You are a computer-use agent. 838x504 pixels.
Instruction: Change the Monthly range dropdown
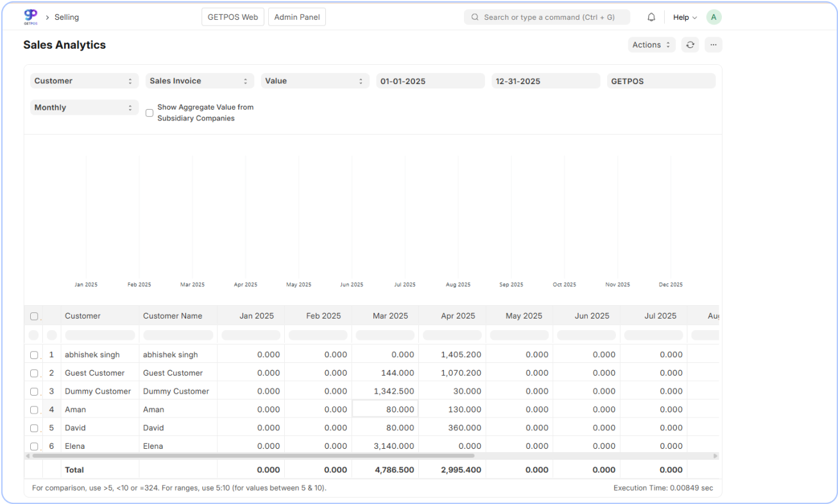(84, 108)
